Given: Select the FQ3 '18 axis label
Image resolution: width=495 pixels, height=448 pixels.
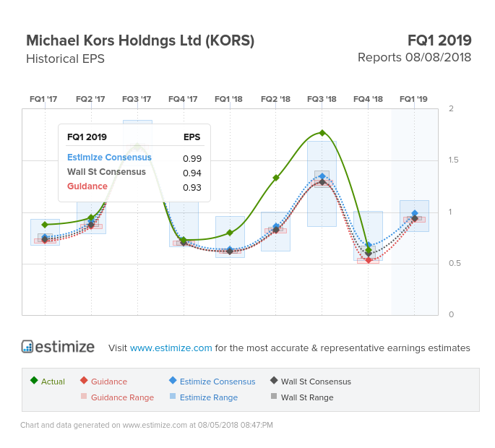Looking at the screenshot, I should click(x=322, y=99).
